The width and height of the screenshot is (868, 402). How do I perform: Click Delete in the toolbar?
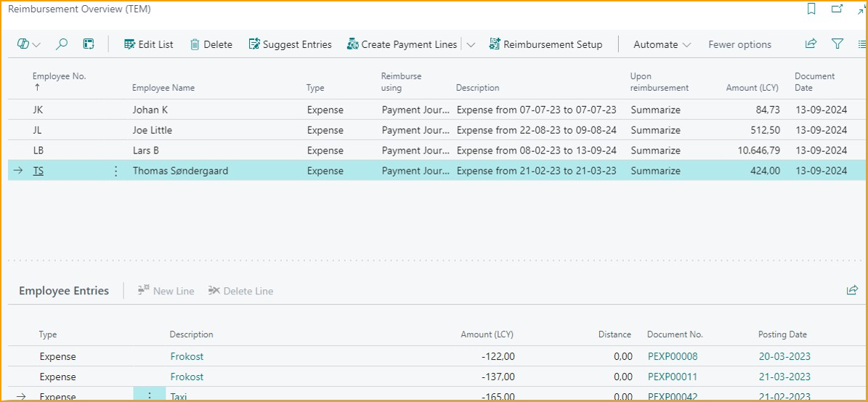211,44
